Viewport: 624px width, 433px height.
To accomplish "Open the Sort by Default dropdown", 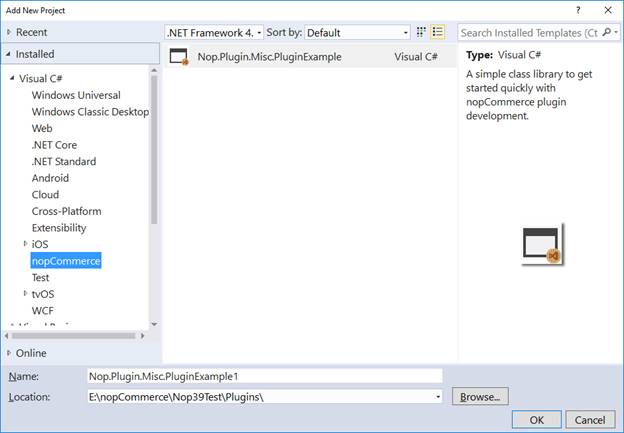I will click(357, 33).
